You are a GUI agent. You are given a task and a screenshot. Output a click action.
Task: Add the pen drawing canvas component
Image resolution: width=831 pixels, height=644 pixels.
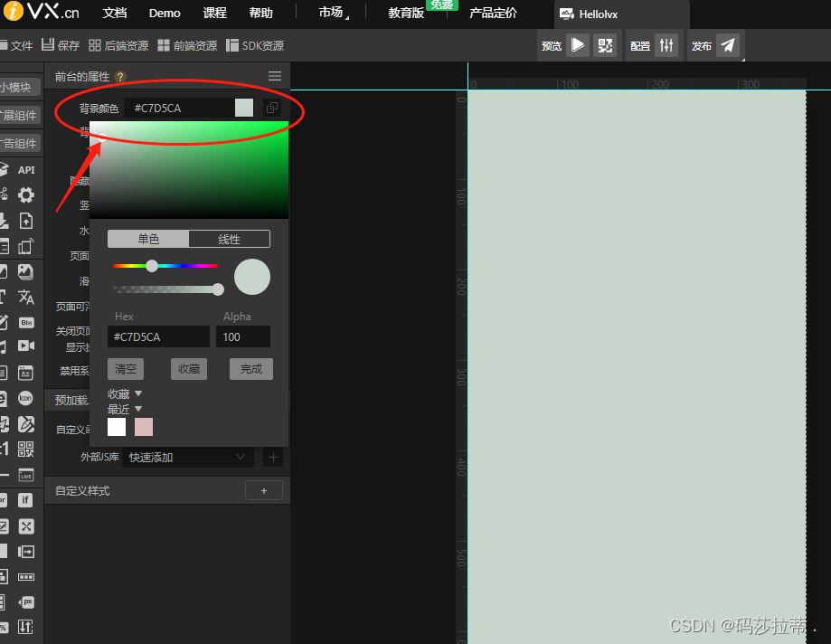tap(26, 423)
